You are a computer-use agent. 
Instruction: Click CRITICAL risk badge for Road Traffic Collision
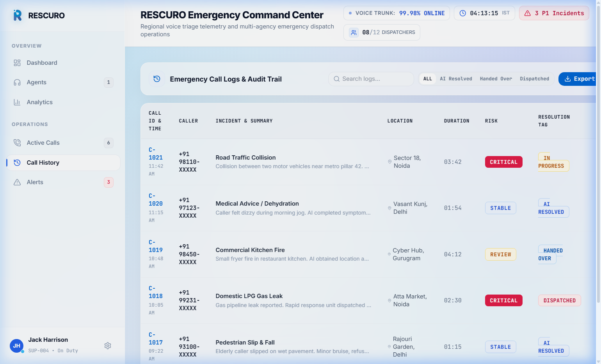pos(503,162)
